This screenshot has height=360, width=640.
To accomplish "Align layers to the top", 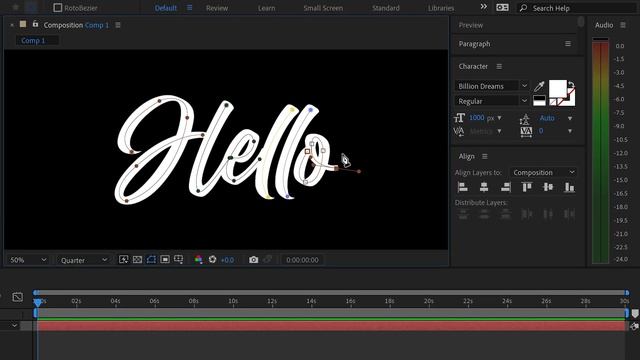I will click(x=527, y=187).
